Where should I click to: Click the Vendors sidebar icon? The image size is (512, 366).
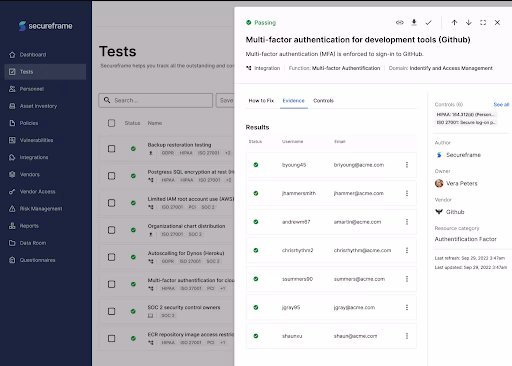(12, 174)
